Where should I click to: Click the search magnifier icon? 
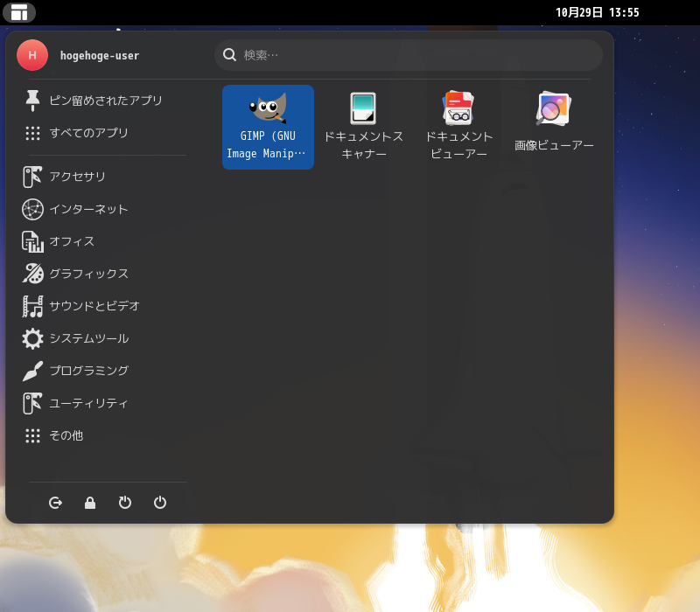point(229,55)
